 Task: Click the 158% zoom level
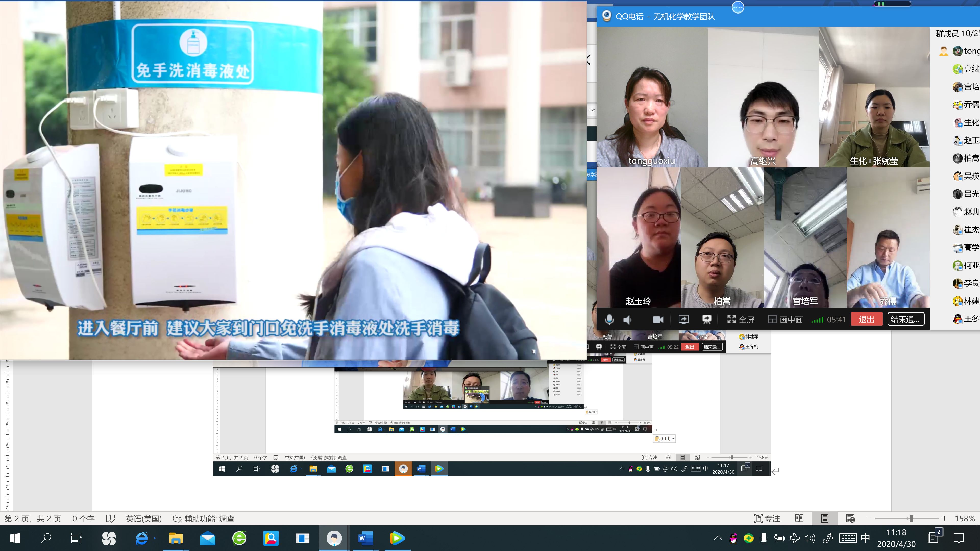click(x=965, y=518)
